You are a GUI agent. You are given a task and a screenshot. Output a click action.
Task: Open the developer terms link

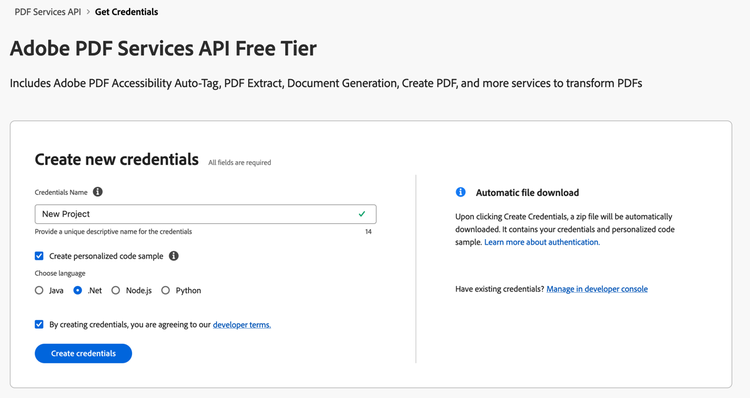pyautogui.click(x=242, y=325)
